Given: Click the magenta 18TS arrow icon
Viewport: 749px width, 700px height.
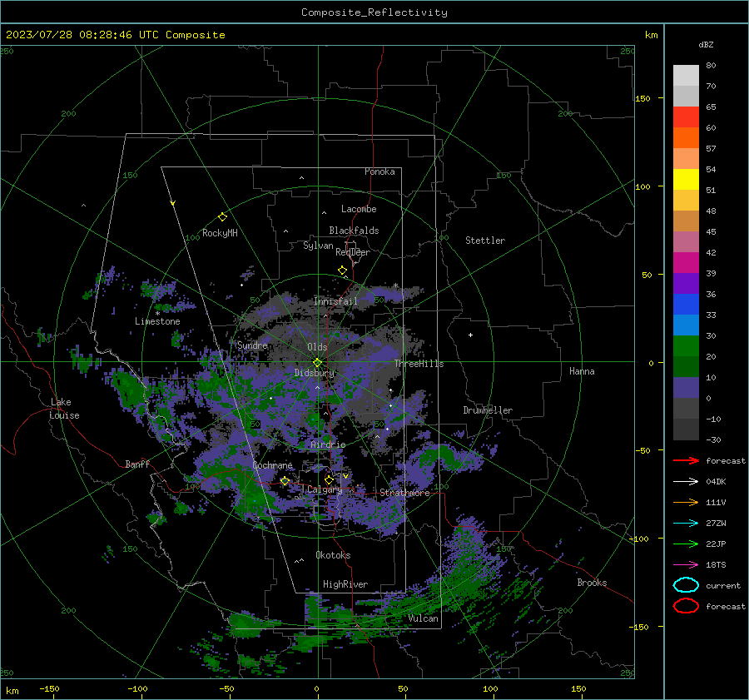Looking at the screenshot, I should pos(686,565).
